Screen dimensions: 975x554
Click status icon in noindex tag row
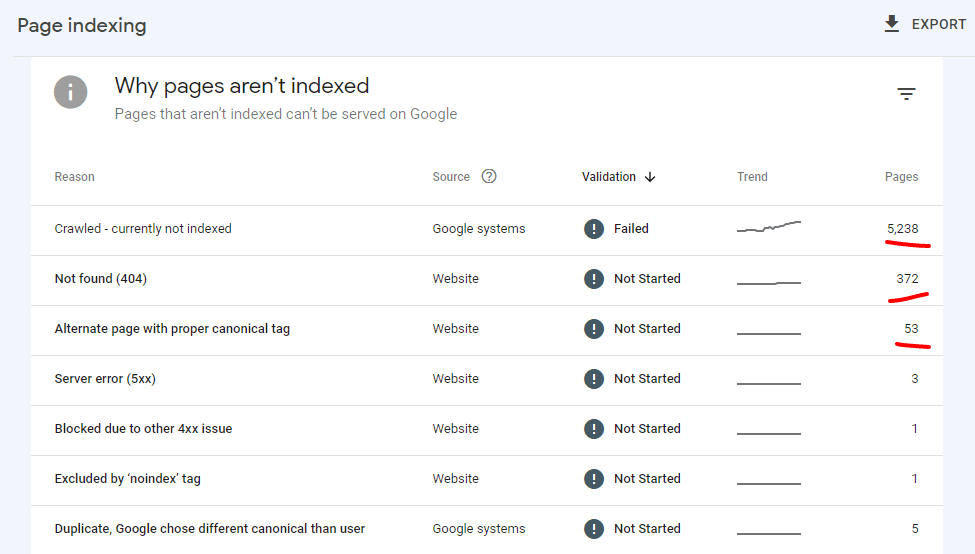594,479
